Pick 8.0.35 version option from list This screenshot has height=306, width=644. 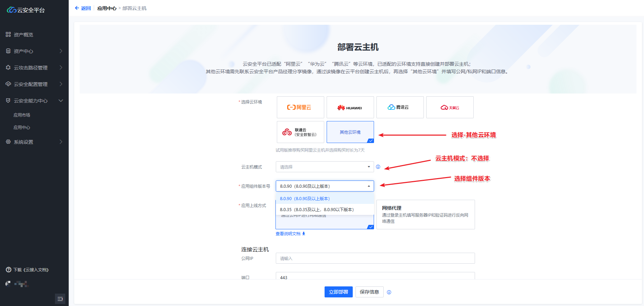pyautogui.click(x=317, y=209)
